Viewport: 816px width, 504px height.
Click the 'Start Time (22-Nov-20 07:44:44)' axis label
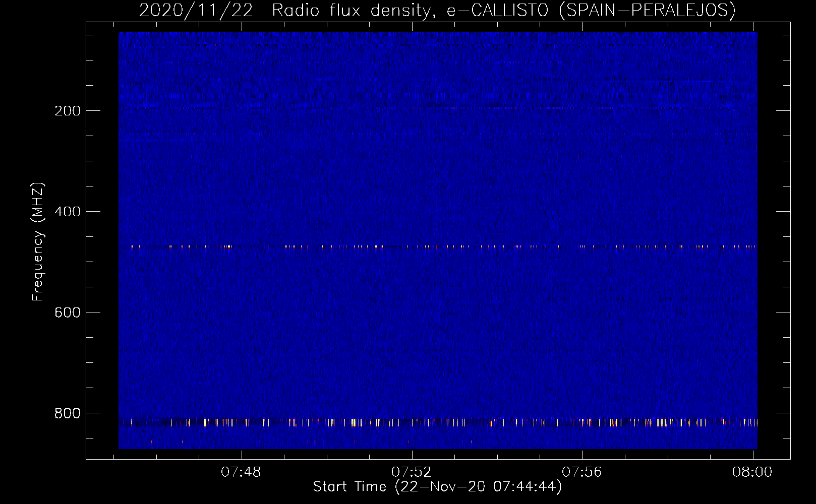click(x=437, y=486)
